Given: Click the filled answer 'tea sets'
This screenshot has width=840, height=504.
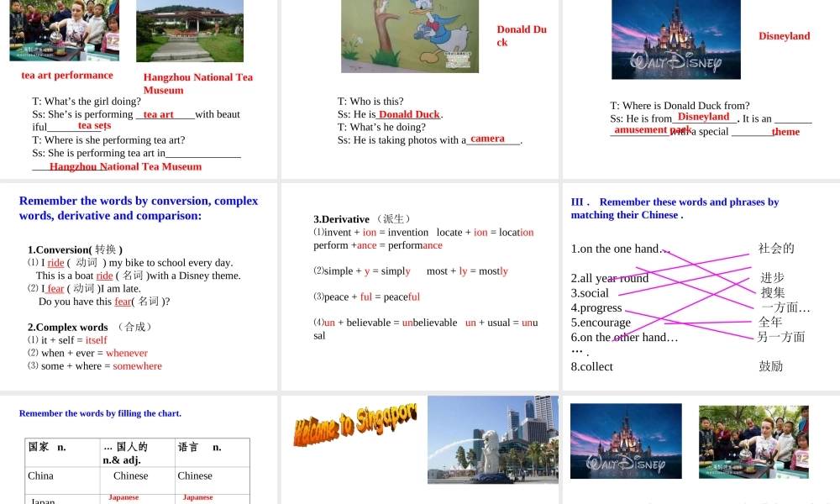Looking at the screenshot, I should pyautogui.click(x=94, y=125).
